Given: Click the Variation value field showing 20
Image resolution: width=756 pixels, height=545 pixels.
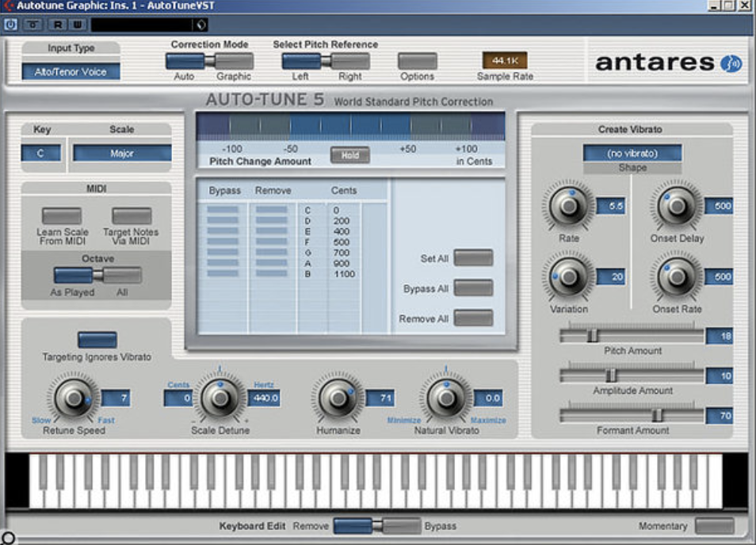Looking at the screenshot, I should pyautogui.click(x=611, y=276).
